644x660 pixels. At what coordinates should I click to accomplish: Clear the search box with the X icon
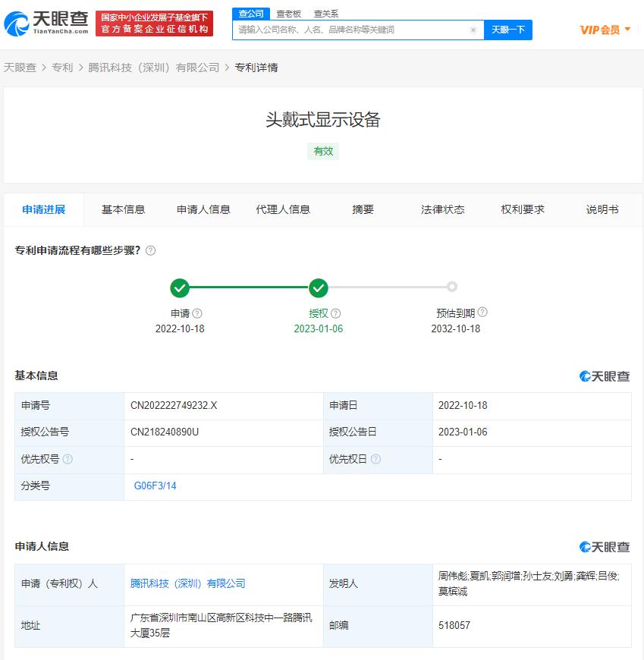tap(473, 30)
